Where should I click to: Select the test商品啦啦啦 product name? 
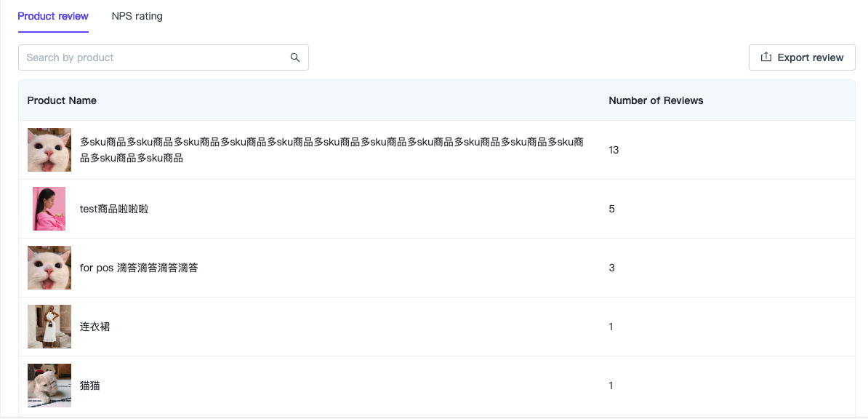click(114, 209)
